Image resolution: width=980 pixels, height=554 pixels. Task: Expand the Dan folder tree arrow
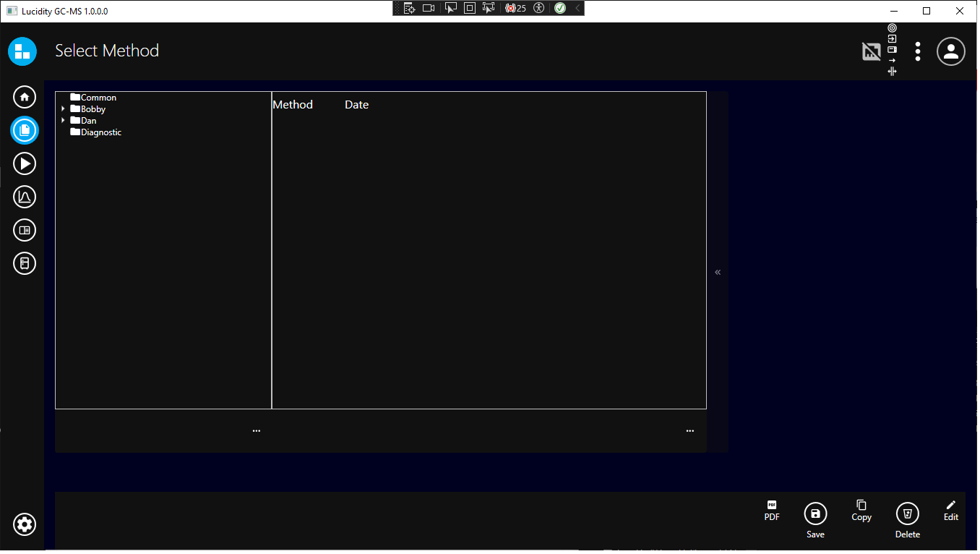point(63,121)
